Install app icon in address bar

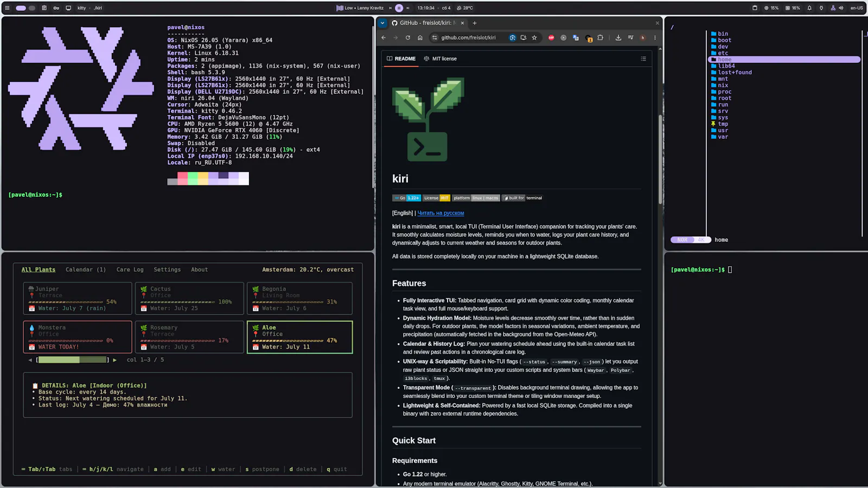(x=523, y=37)
